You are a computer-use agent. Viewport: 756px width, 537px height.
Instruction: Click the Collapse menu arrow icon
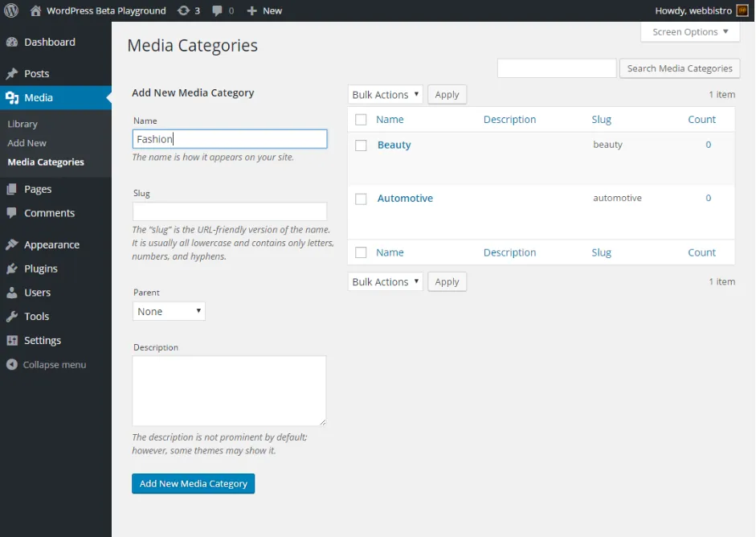pos(12,365)
